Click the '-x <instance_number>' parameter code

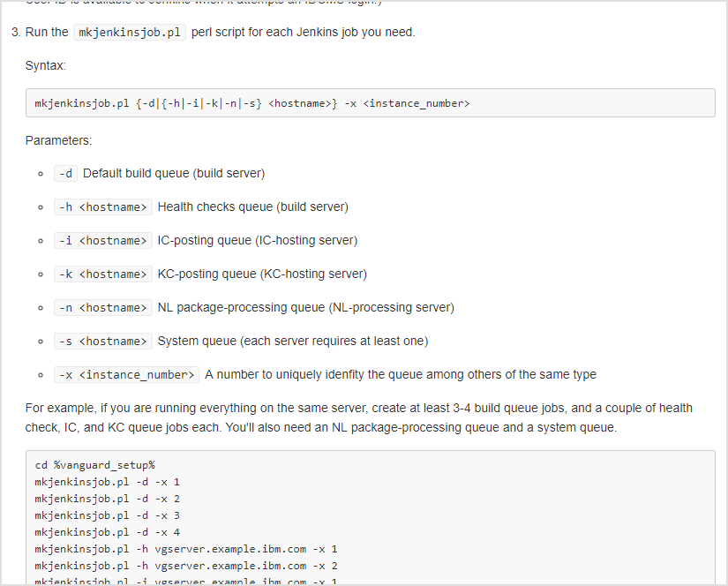[126, 375]
